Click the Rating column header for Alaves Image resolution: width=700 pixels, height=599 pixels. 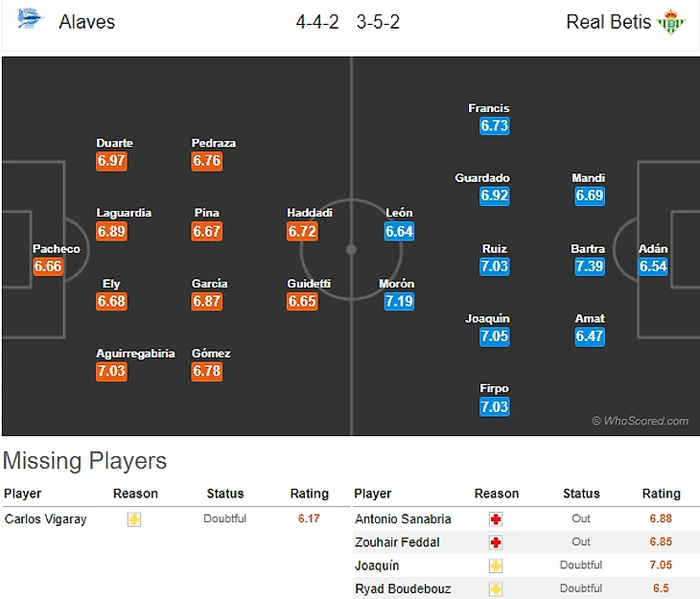pos(309,495)
